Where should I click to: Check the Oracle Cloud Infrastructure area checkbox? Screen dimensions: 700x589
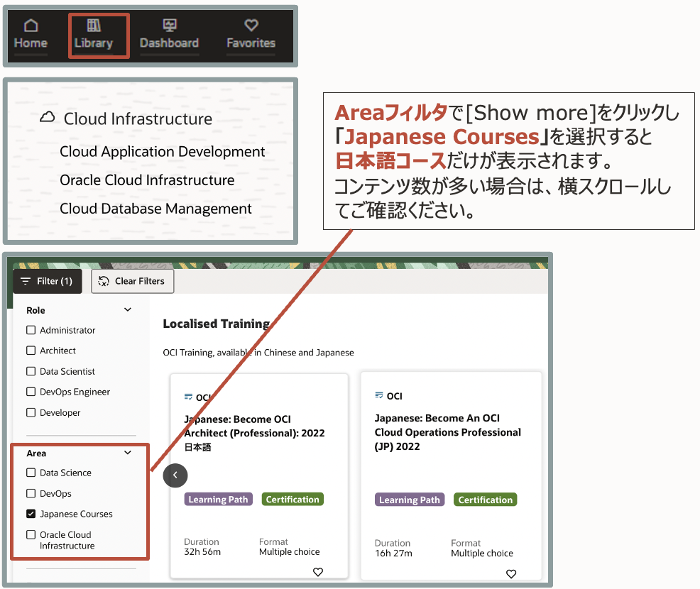(31, 534)
